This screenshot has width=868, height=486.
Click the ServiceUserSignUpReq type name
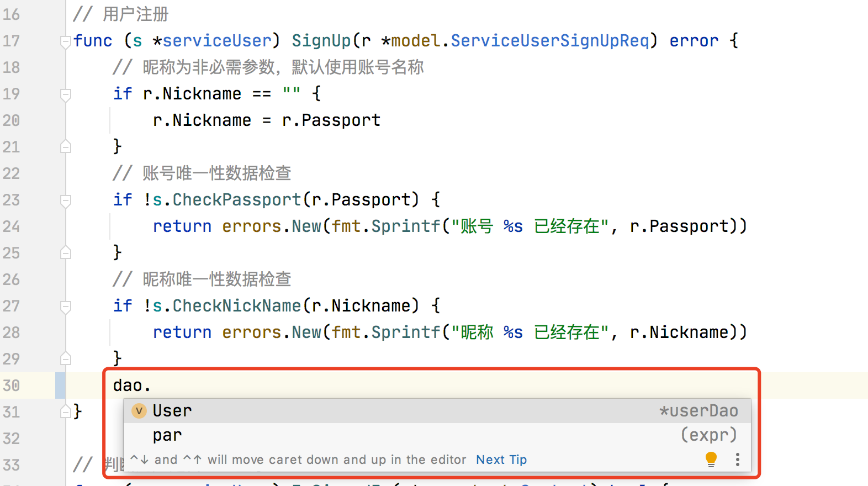[x=550, y=41]
